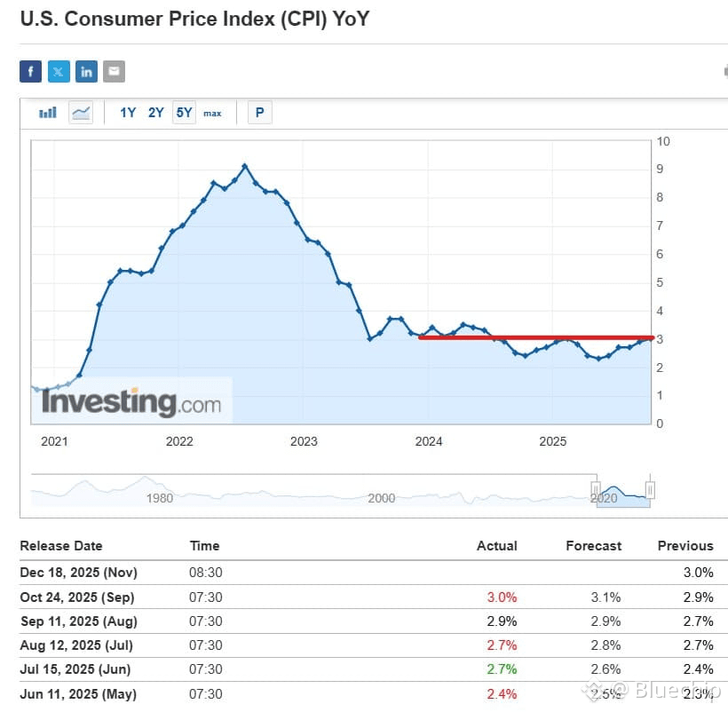Show max time range
This screenshot has height=712, width=728.
212,113
